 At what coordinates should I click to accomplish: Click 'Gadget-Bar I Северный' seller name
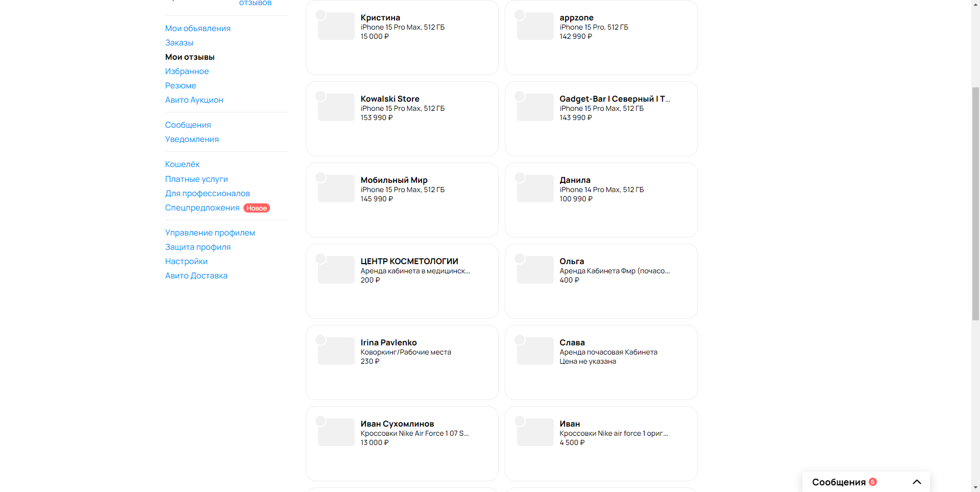coord(615,99)
